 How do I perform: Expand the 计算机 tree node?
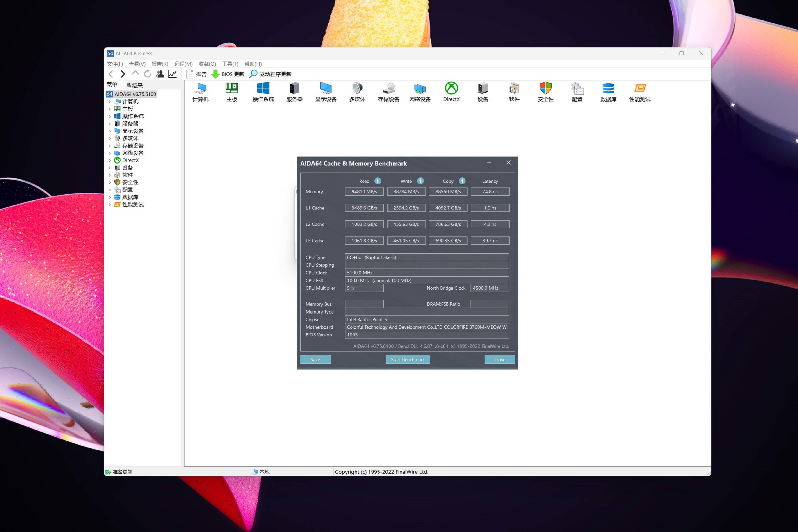[109, 101]
